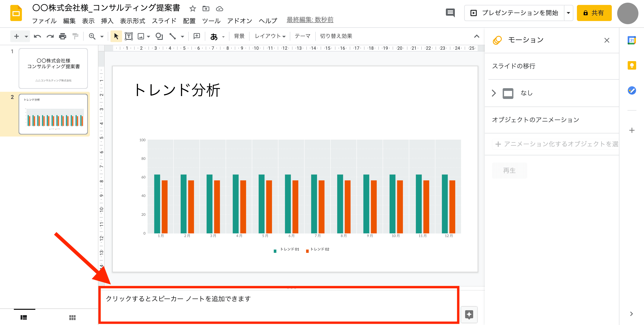Screen dimensions: 644x325
Task: Open the input tools dropdown arrow
Action: 223,37
